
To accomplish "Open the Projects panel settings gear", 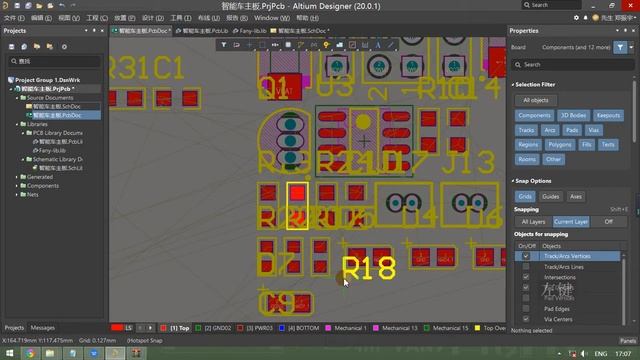I will tap(64, 47).
